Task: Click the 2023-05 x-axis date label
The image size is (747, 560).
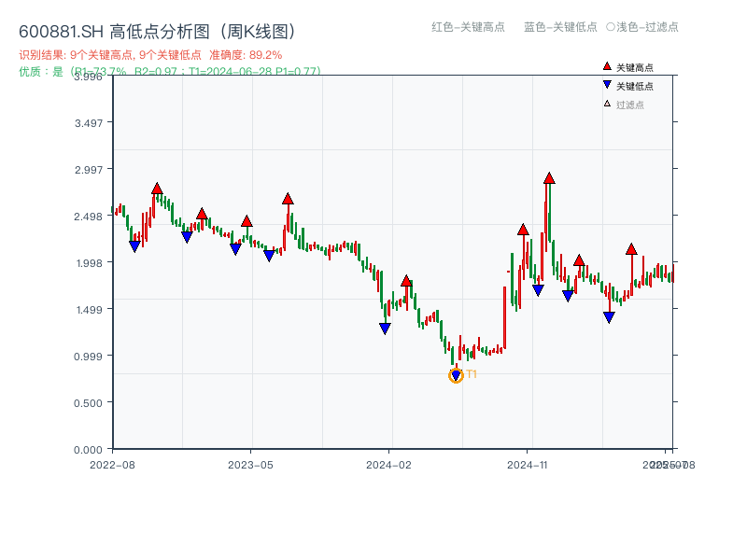Action: (x=250, y=464)
